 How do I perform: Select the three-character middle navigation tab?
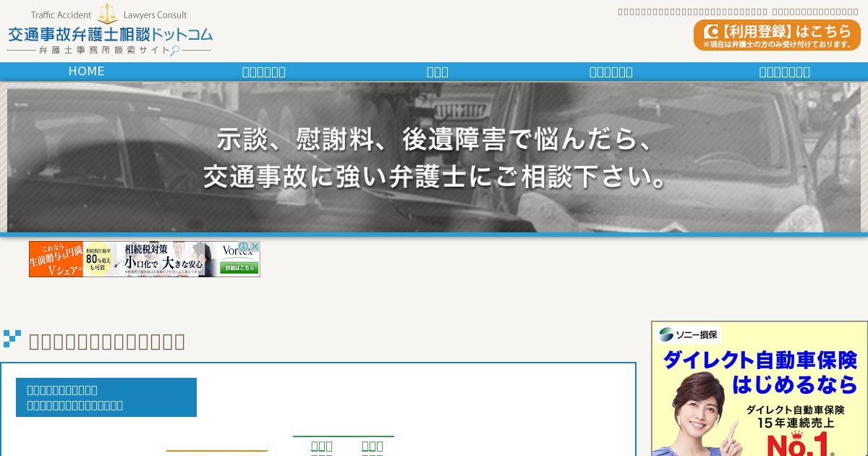(x=438, y=72)
